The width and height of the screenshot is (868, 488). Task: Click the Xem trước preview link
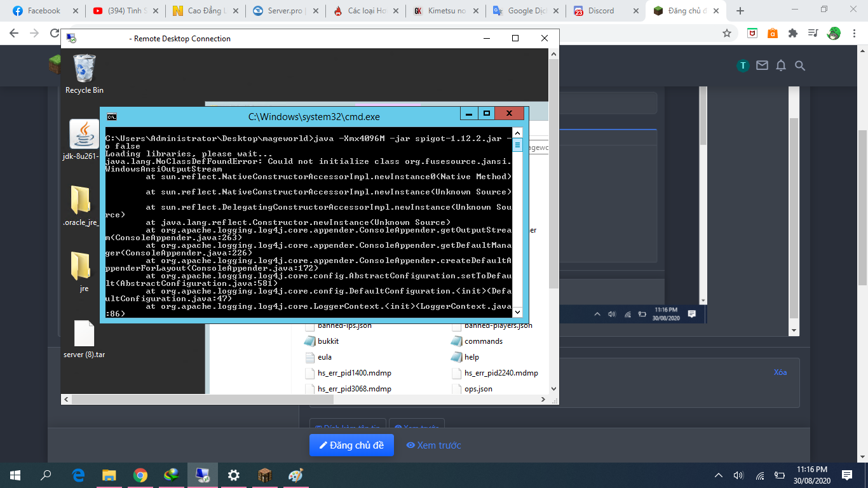[433, 445]
